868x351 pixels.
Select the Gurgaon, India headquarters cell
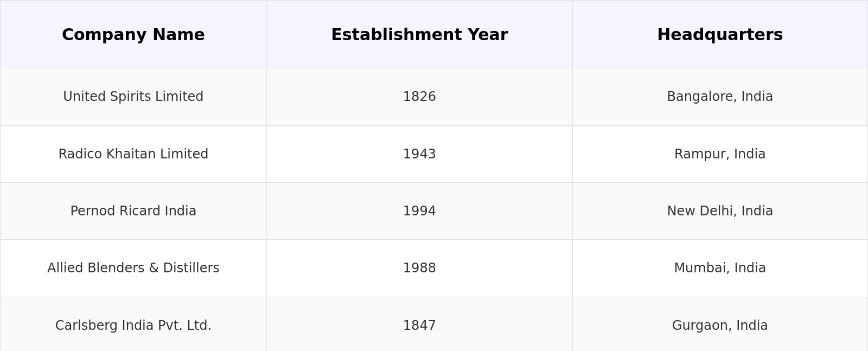pyautogui.click(x=720, y=326)
